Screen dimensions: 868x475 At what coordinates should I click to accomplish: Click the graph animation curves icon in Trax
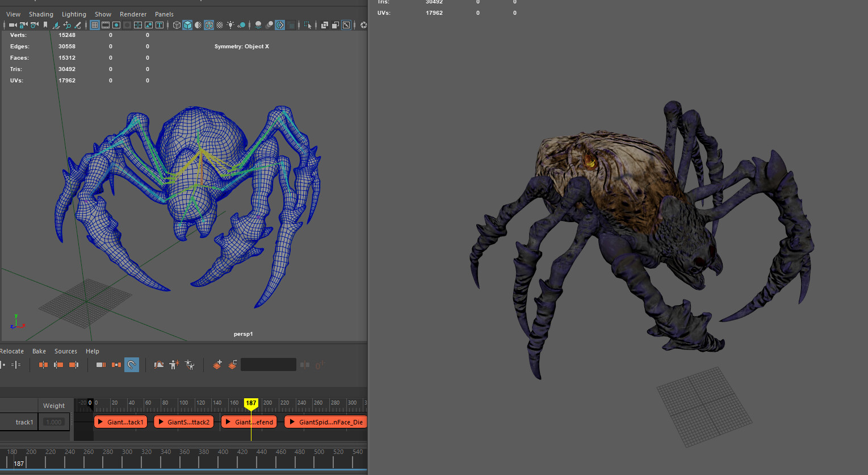(x=158, y=364)
